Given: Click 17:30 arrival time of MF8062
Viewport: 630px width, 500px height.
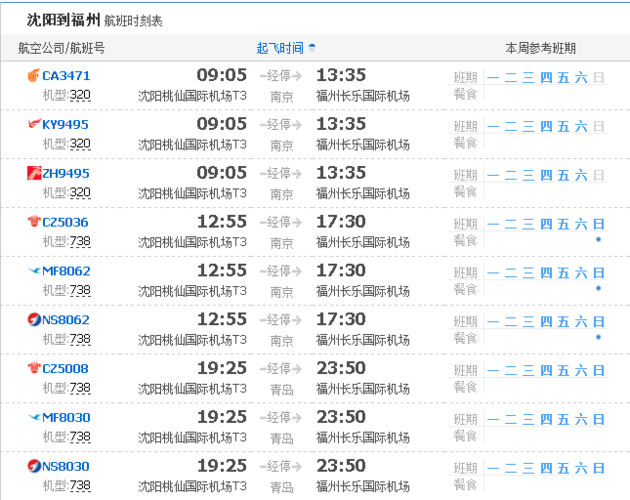Looking at the screenshot, I should [x=341, y=270].
